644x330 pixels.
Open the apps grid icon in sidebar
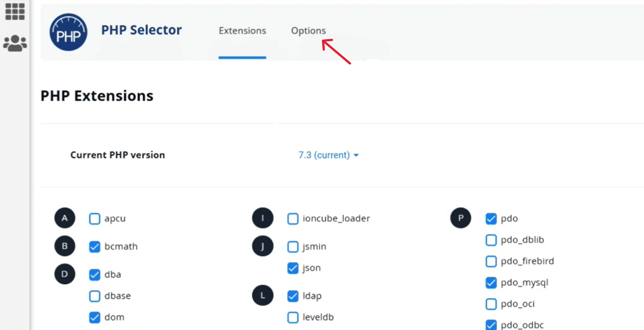click(x=15, y=11)
